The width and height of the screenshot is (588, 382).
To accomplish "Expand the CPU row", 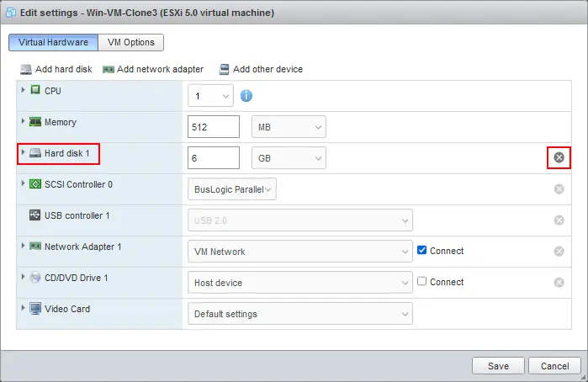I will point(23,90).
